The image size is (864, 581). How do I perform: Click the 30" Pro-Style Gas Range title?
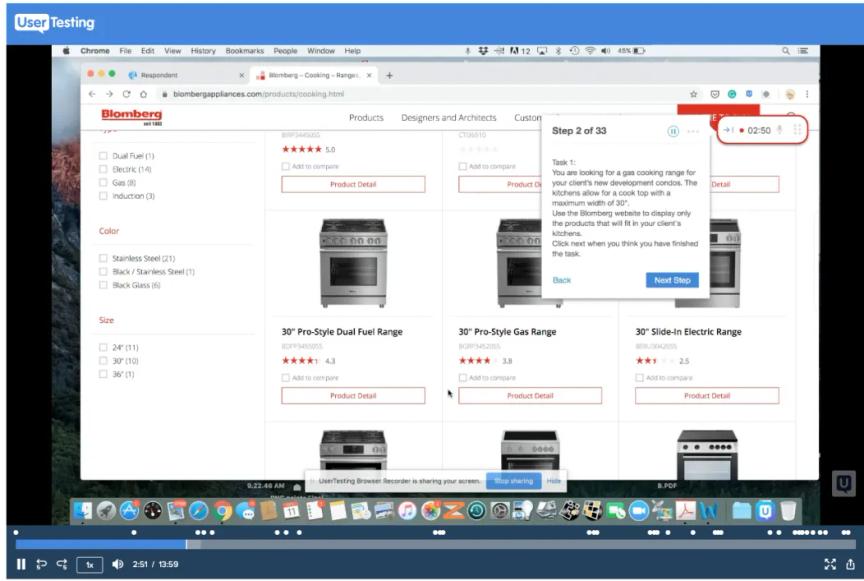(507, 332)
